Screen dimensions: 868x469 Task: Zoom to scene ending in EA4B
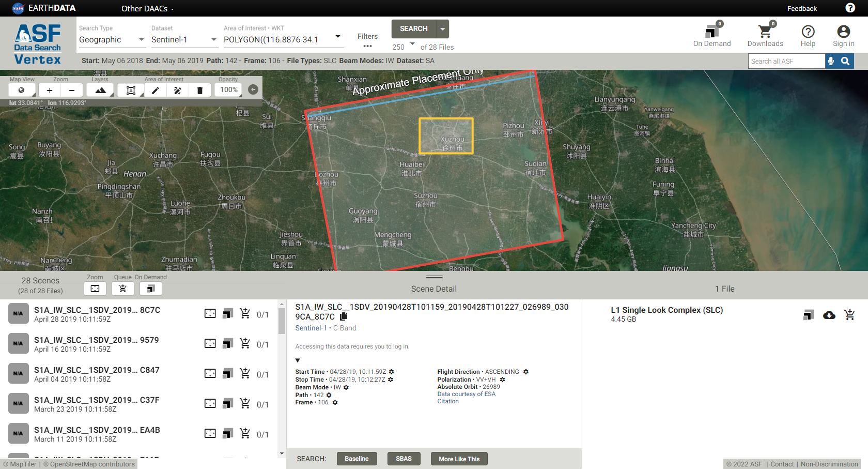pyautogui.click(x=210, y=433)
